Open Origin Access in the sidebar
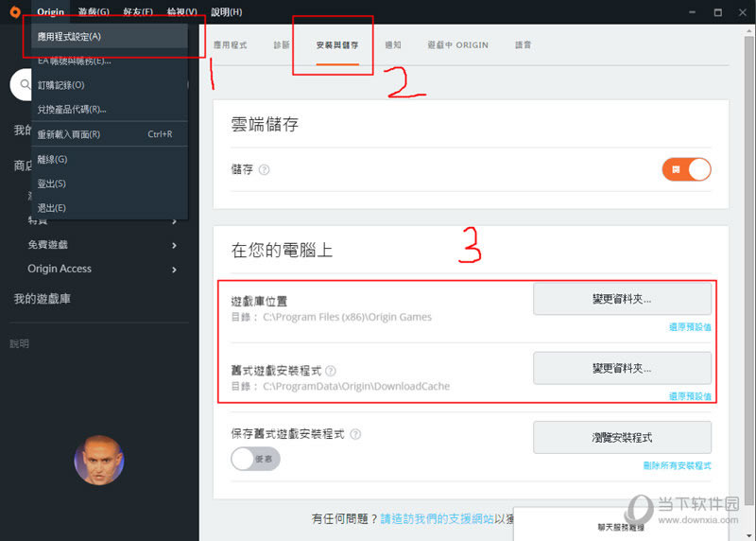Screen dimensions: 756x541 (x=60, y=269)
